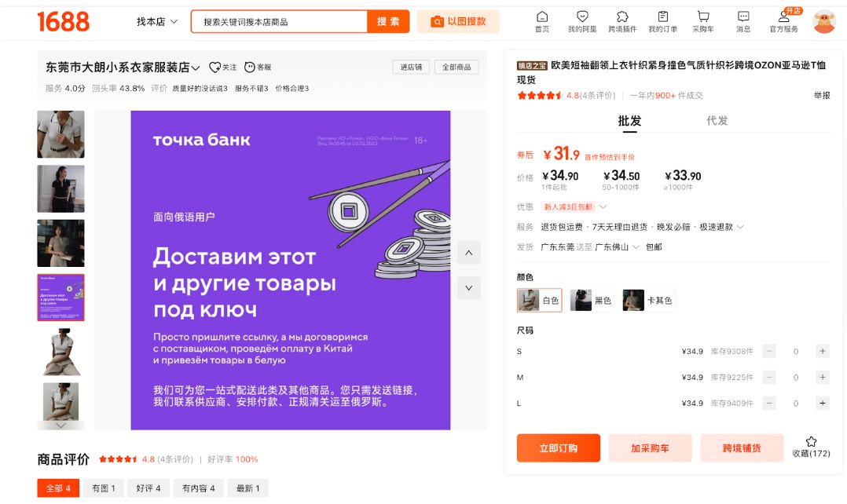The height and width of the screenshot is (504, 847).
Task: Click the shop search input field
Action: (x=279, y=21)
